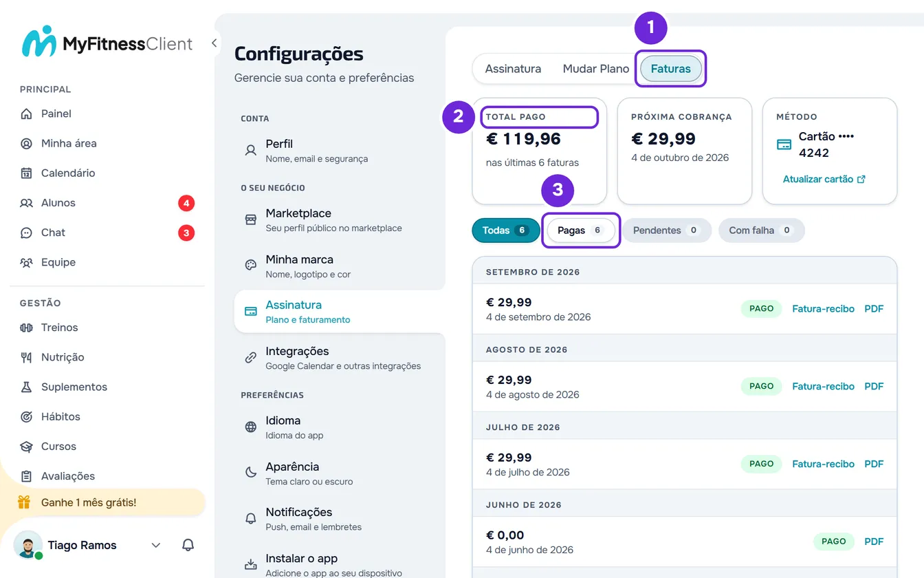Open Equipe team icon

26,262
